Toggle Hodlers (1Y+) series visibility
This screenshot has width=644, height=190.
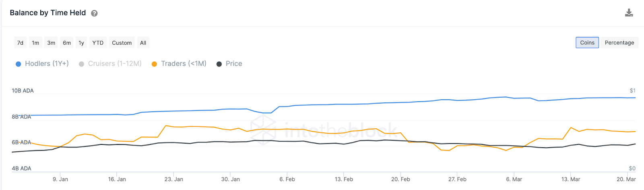tap(47, 64)
